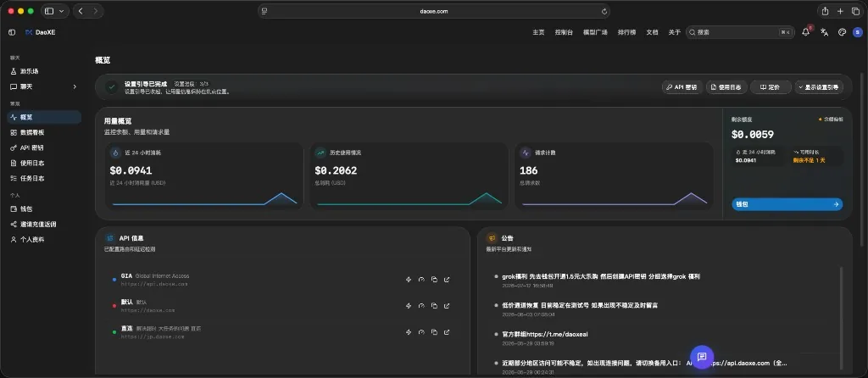Open 数据看板 in the sidebar

[44, 133]
